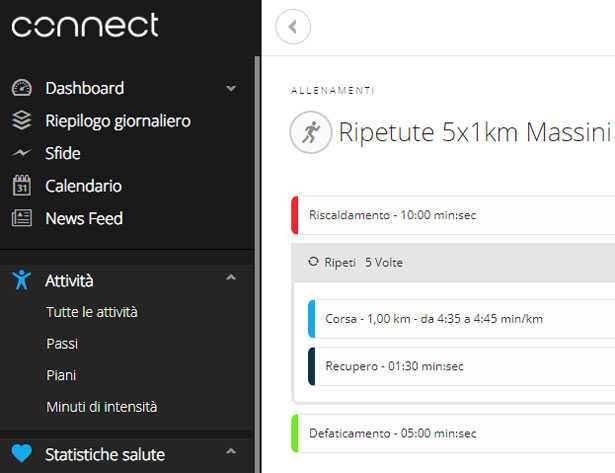Click the running workout icon
Viewport: 615px width, 473px height.
coord(310,133)
